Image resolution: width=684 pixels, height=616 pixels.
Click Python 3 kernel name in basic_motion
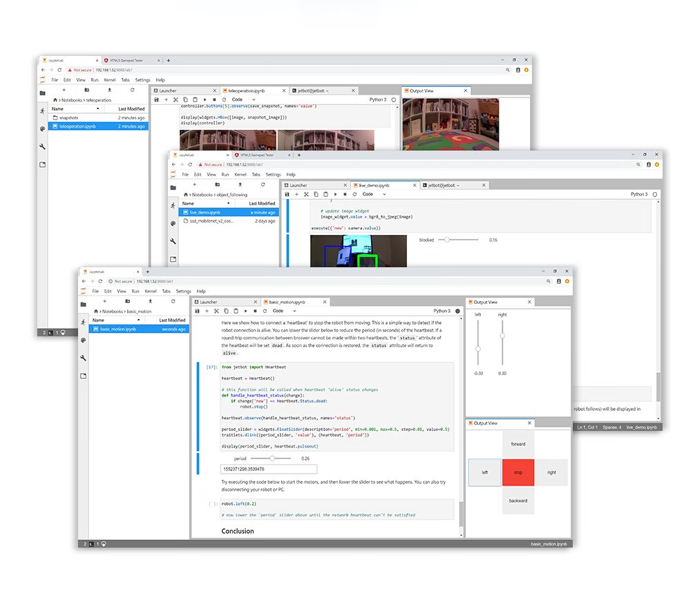click(x=441, y=311)
